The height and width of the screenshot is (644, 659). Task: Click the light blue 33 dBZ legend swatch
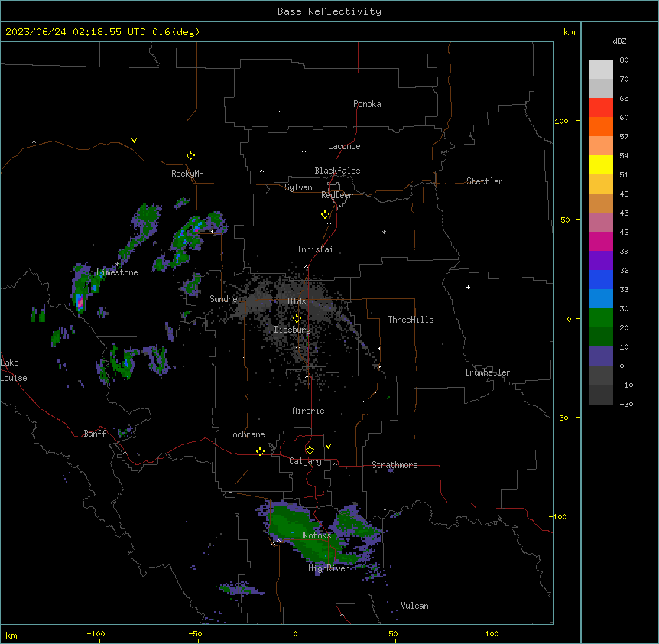click(601, 298)
